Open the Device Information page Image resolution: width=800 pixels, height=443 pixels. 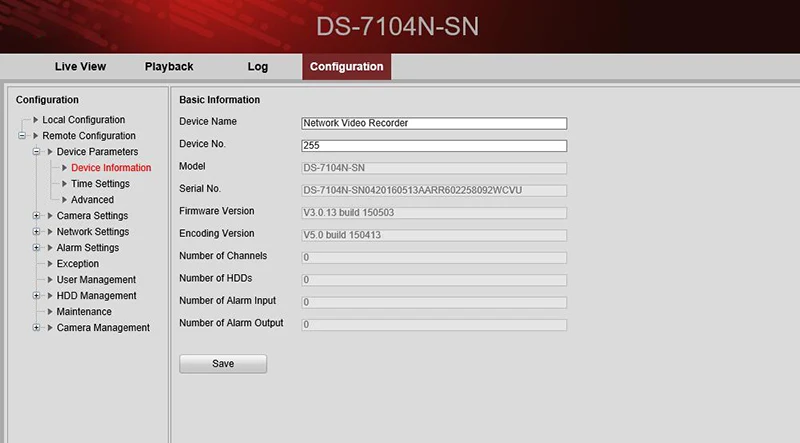coord(111,167)
